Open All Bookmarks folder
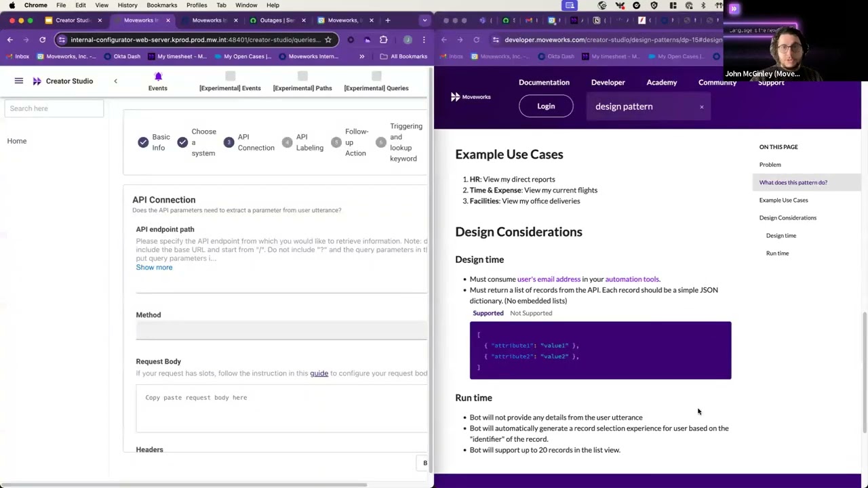This screenshot has width=868, height=488. coord(403,56)
